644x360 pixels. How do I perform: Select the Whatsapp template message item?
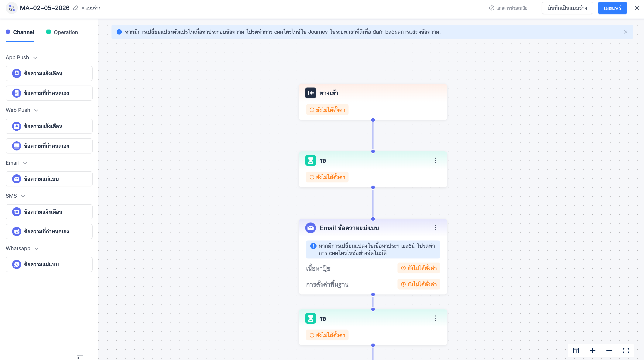pos(49,264)
